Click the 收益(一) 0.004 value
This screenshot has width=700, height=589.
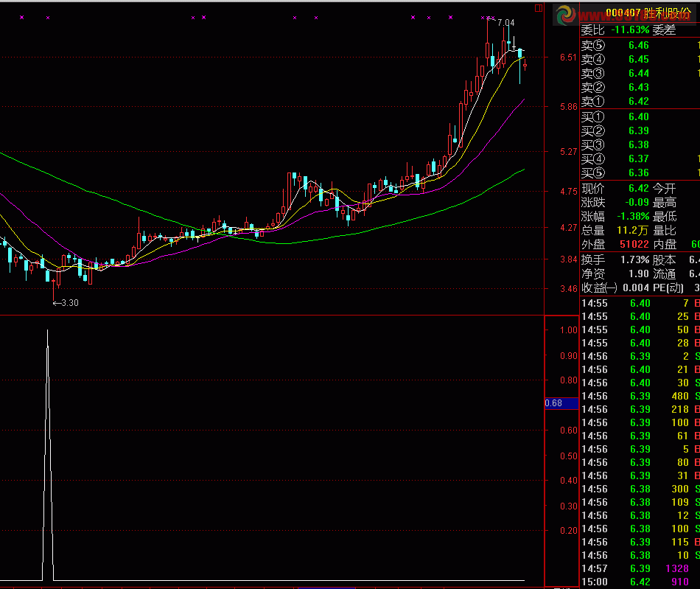click(636, 287)
